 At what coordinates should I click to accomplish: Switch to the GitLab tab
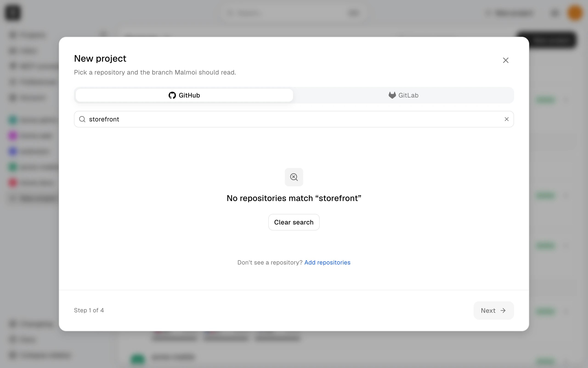coord(403,95)
